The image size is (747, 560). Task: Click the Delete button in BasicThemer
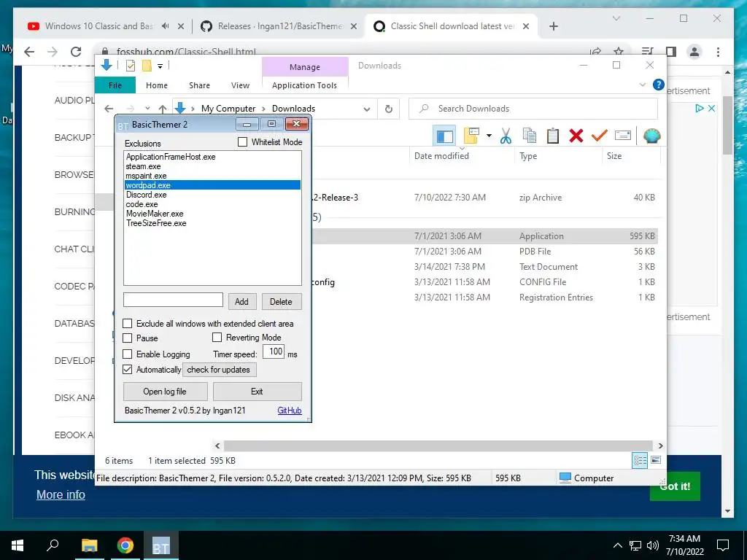tap(281, 301)
